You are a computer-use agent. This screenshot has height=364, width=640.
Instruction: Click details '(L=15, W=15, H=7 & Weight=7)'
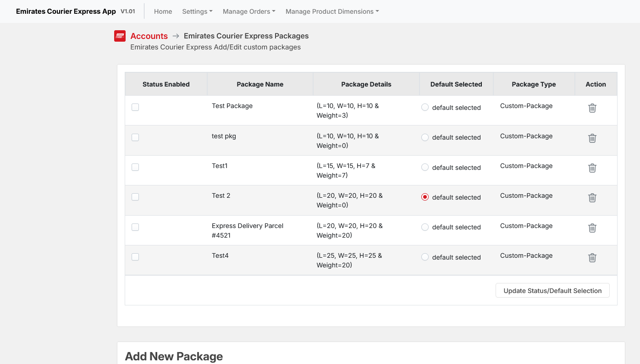[x=346, y=170]
